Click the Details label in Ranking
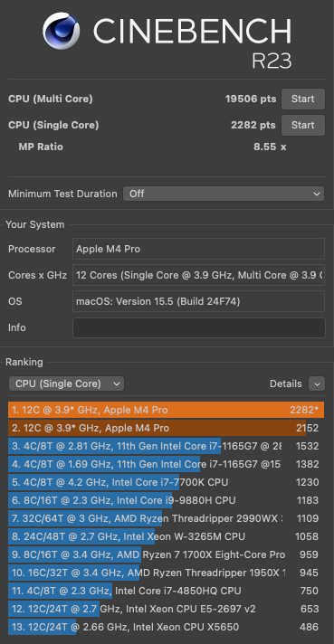The height and width of the screenshot is (644, 334). point(285,384)
